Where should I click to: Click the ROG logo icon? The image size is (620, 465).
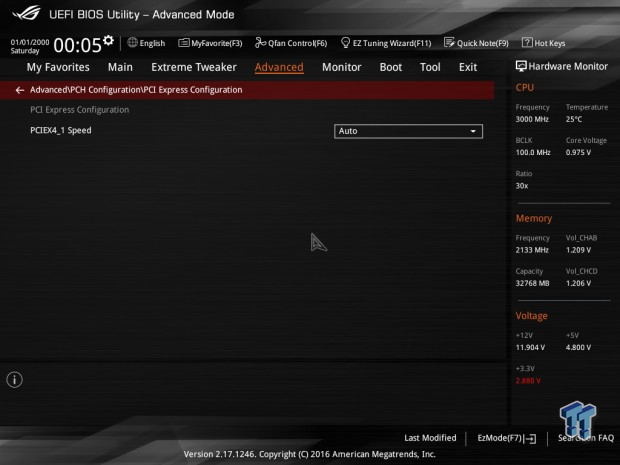(x=26, y=13)
